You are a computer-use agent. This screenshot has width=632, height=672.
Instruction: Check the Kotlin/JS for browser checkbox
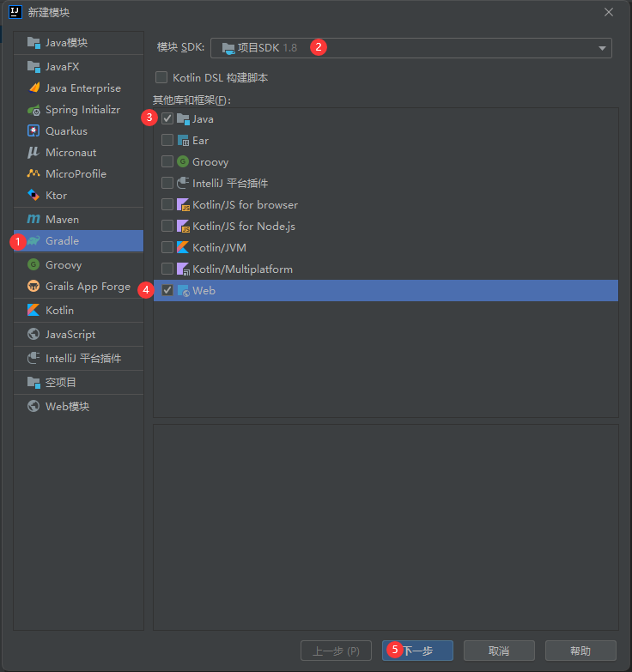coord(167,204)
